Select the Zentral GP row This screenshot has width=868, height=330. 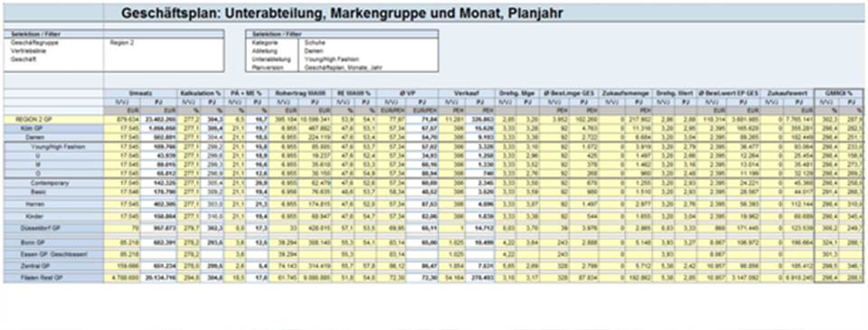(x=33, y=267)
